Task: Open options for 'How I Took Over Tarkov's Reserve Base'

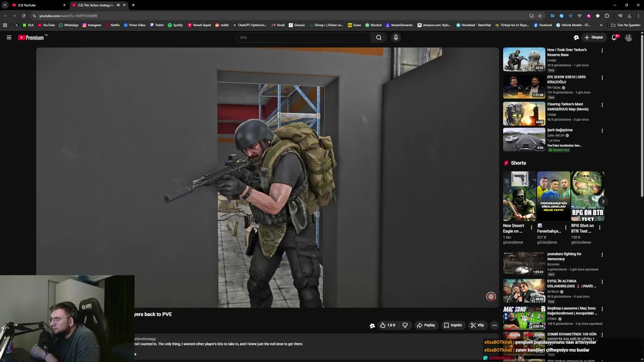Action: click(x=602, y=50)
